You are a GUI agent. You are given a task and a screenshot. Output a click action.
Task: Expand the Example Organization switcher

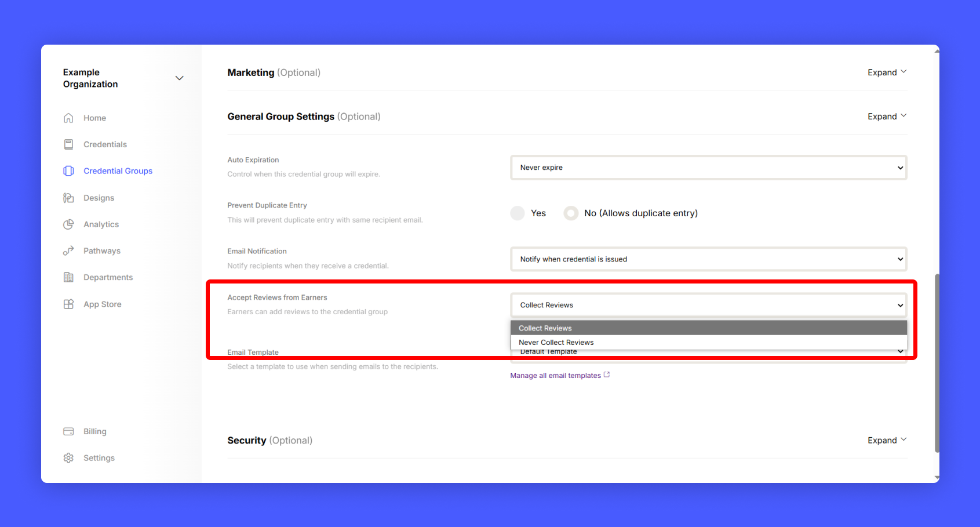[x=179, y=78]
